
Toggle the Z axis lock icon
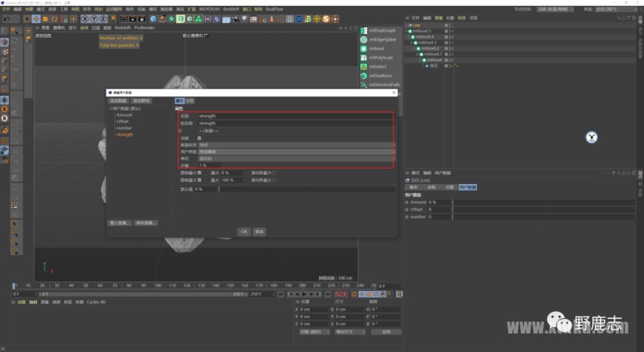click(x=103, y=19)
